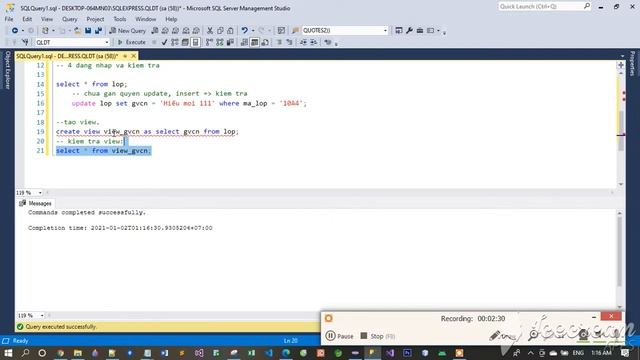Uncomment selected lines icon

click(289, 42)
